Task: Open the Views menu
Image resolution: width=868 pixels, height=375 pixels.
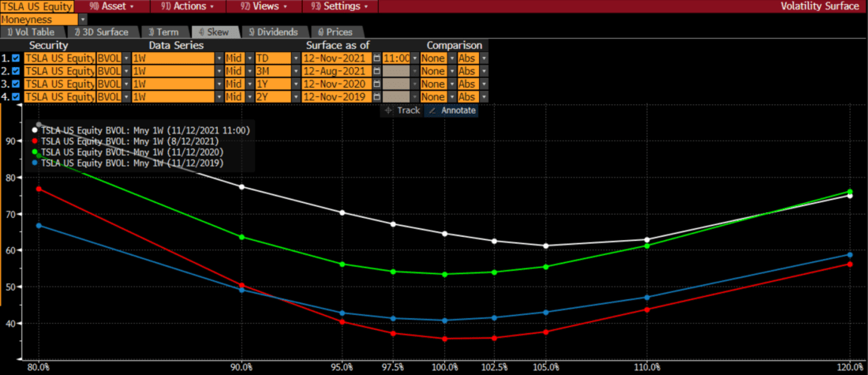Action: click(264, 6)
